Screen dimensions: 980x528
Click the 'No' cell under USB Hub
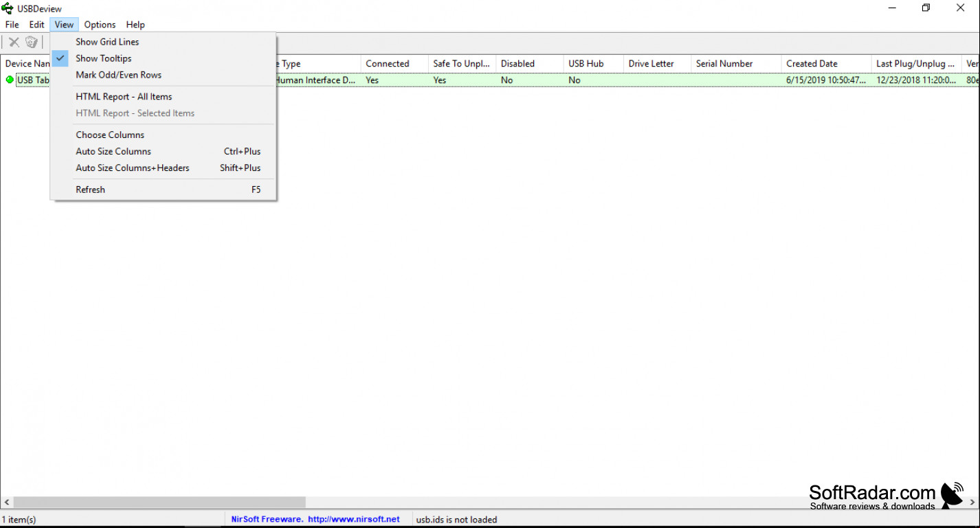[x=575, y=80]
